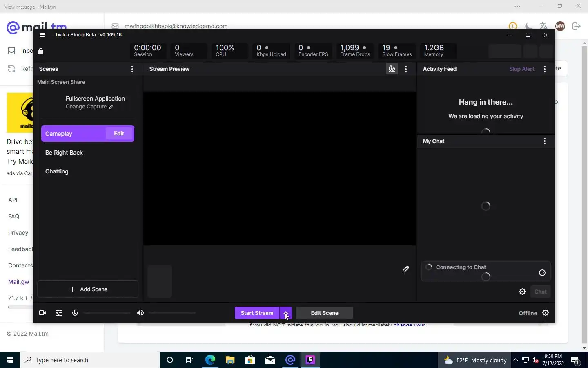Image resolution: width=588 pixels, height=368 pixels.
Task: Mute the microphone icon
Action: (75, 313)
